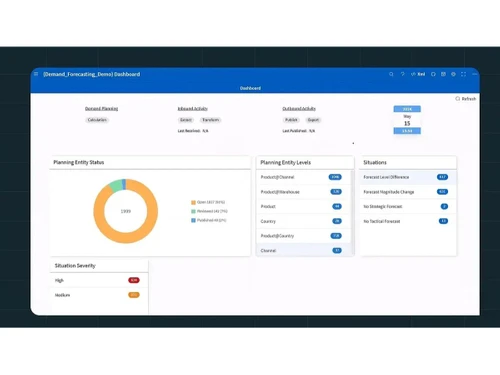Click the Situations panel header
500x375 pixels.
click(x=408, y=162)
